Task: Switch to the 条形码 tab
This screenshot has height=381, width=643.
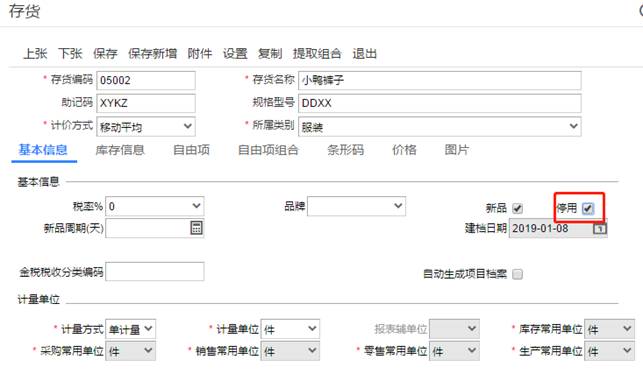Action: tap(345, 150)
